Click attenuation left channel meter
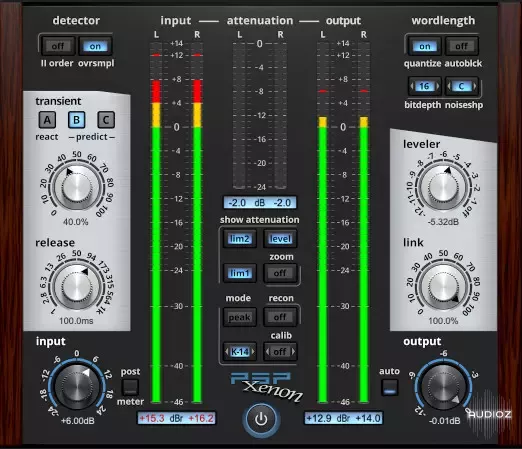This screenshot has width=522, height=449. coord(239,115)
